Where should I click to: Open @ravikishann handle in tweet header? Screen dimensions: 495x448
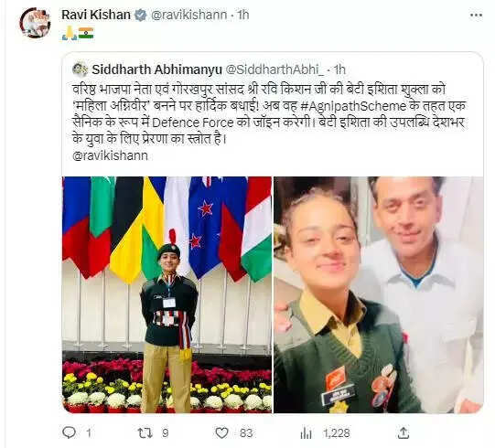tap(188, 15)
